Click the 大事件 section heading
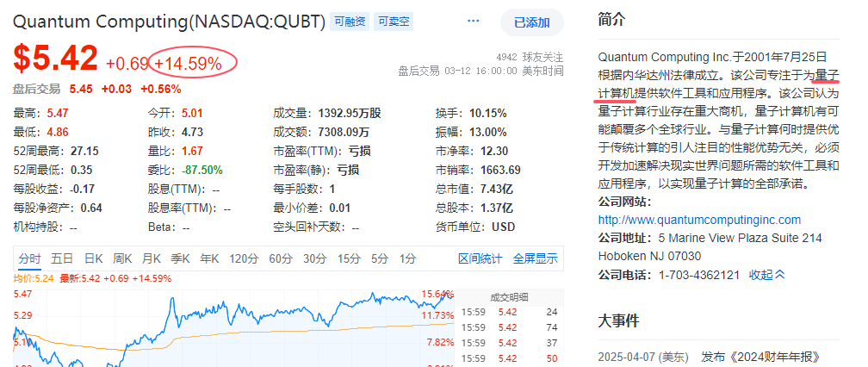The height and width of the screenshot is (367, 868). pyautogui.click(x=619, y=320)
